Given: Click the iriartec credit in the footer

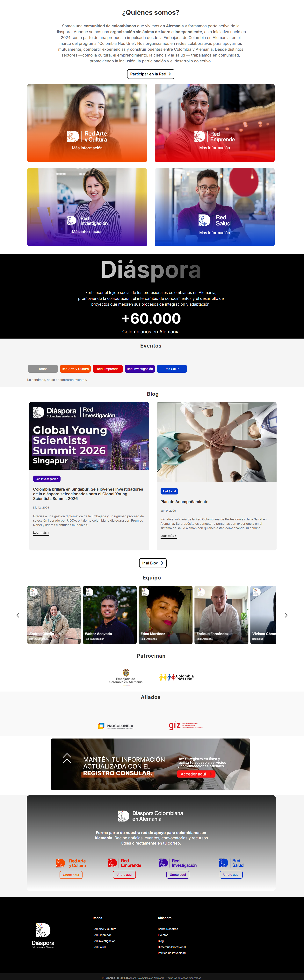Looking at the screenshot, I should (x=108, y=978).
